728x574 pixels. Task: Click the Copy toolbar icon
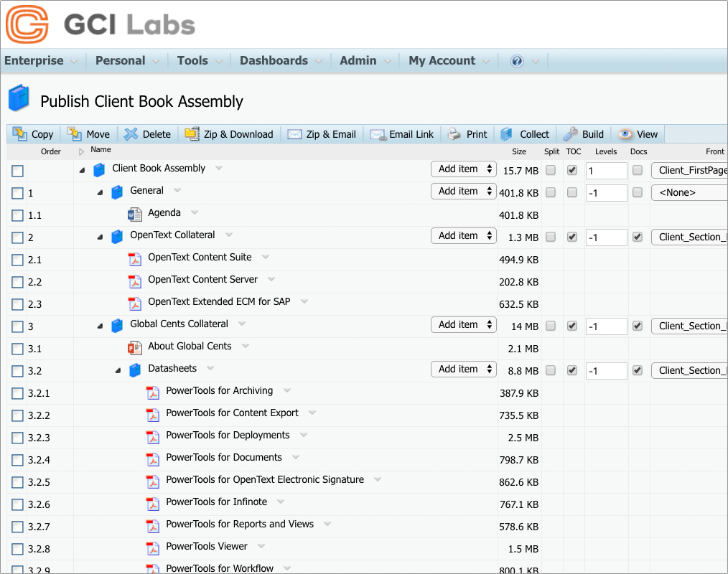click(x=19, y=134)
